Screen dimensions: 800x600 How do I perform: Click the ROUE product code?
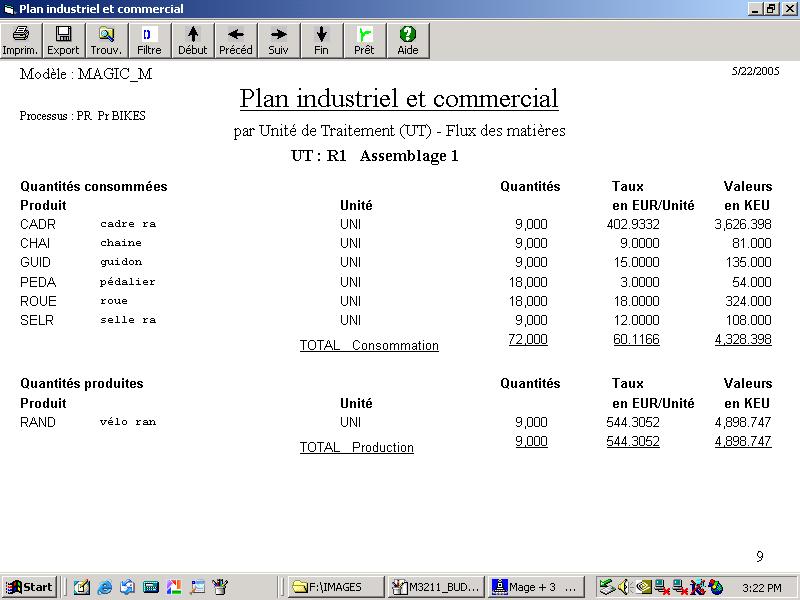38,301
